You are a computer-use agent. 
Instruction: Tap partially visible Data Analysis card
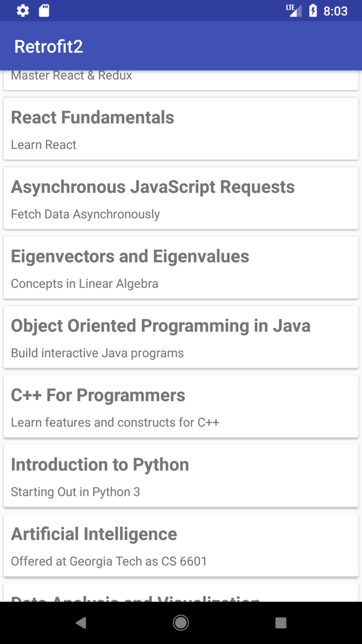click(181, 592)
